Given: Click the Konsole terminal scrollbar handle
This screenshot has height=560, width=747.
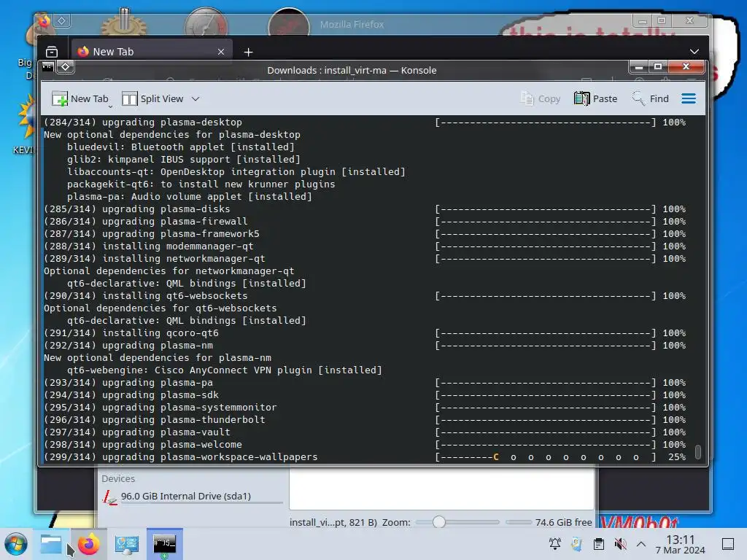Looking at the screenshot, I should [x=698, y=451].
